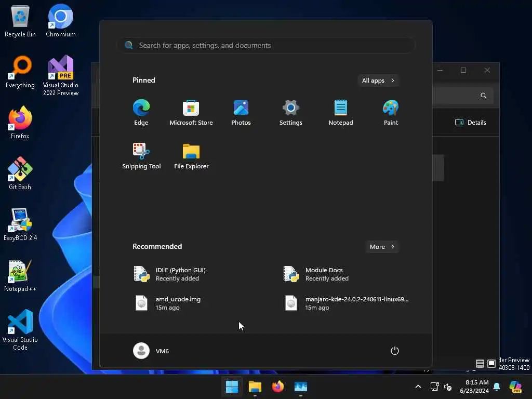Switch to the monitor app on taskbar
This screenshot has width=532, height=399.
(301, 387)
